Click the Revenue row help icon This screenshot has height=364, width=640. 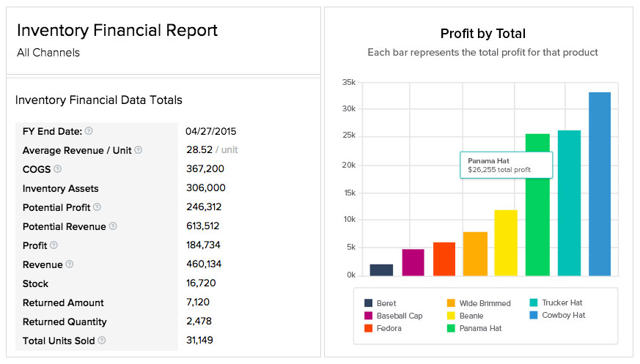tap(70, 264)
